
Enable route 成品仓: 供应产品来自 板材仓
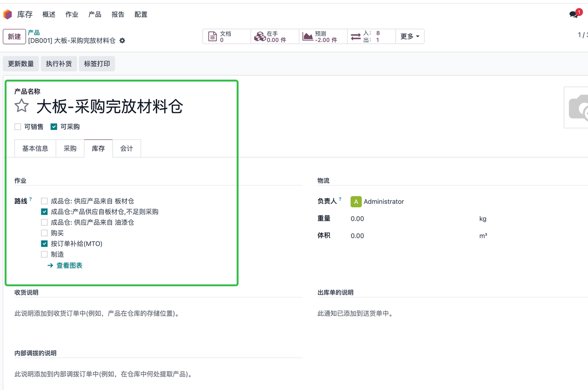pos(45,201)
